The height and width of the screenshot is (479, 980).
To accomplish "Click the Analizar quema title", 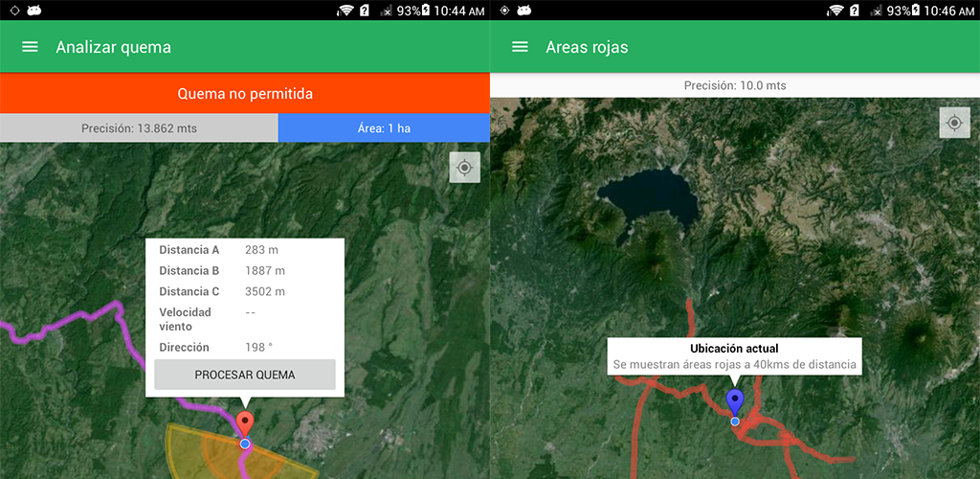I will tap(113, 48).
